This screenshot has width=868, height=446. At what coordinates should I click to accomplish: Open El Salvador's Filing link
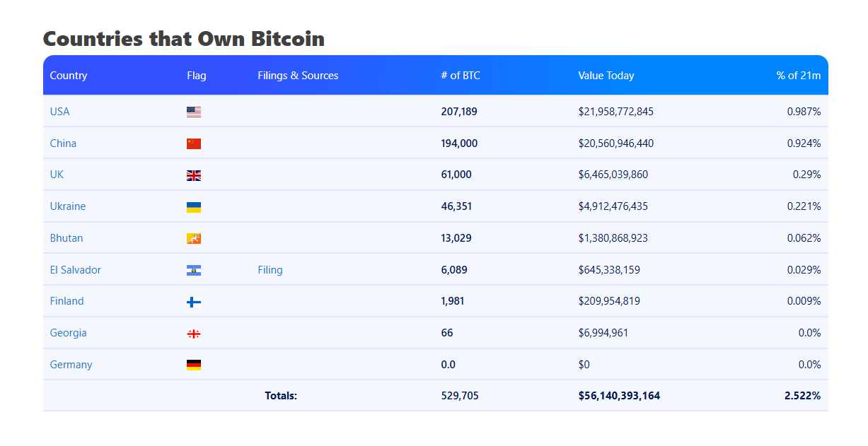tap(270, 270)
